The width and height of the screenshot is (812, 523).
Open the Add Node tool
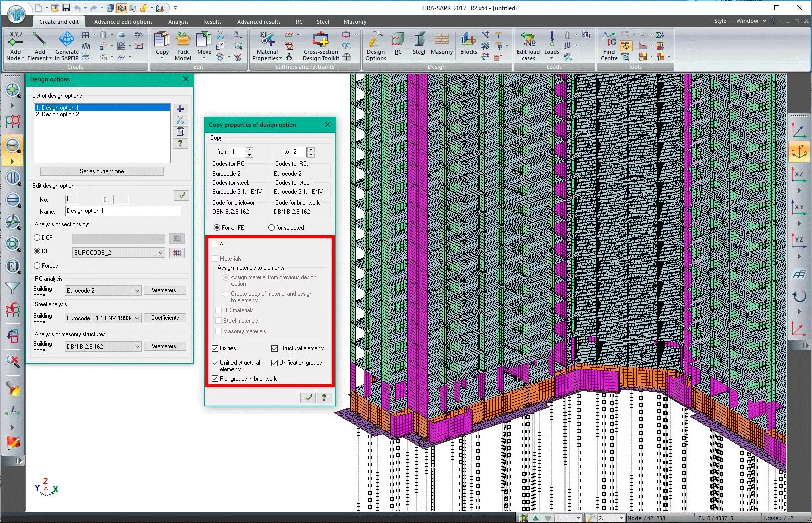point(15,45)
